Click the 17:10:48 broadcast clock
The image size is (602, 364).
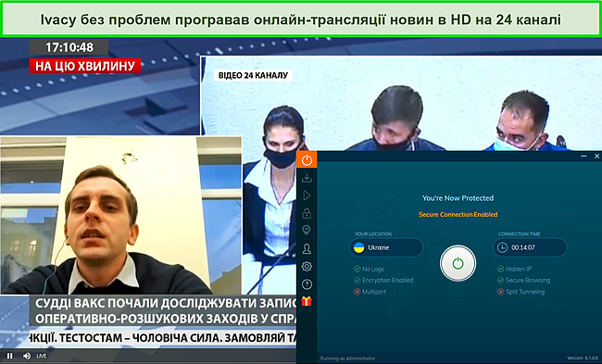tap(69, 47)
